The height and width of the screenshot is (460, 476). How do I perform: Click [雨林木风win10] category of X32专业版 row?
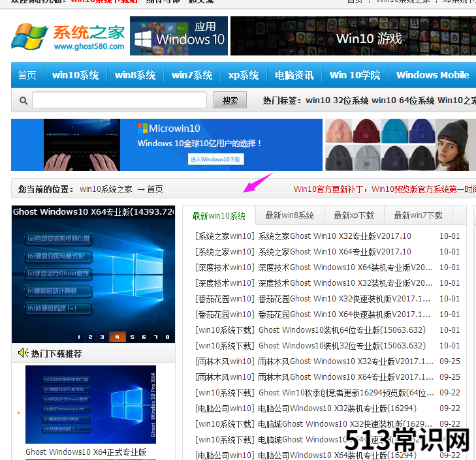(225, 361)
